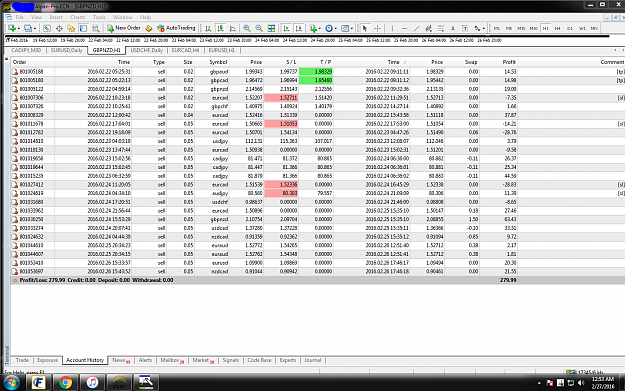Select the Text 'A' drawing tool

click(453, 28)
